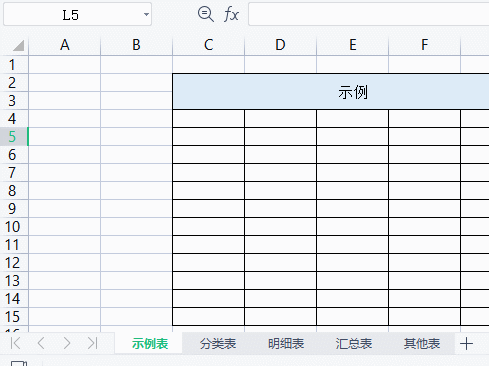Image resolution: width=489 pixels, height=366 pixels.
Task: Select column A header
Action: (x=65, y=45)
